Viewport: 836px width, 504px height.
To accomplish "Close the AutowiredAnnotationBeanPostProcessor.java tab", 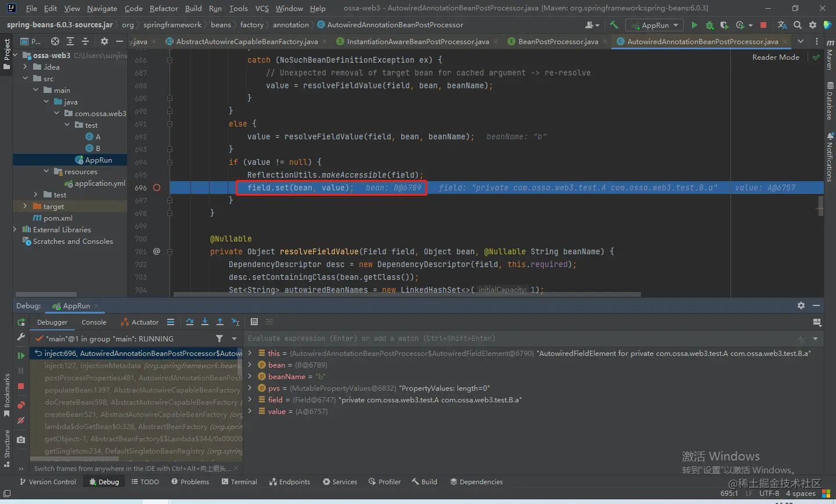I will (x=785, y=41).
